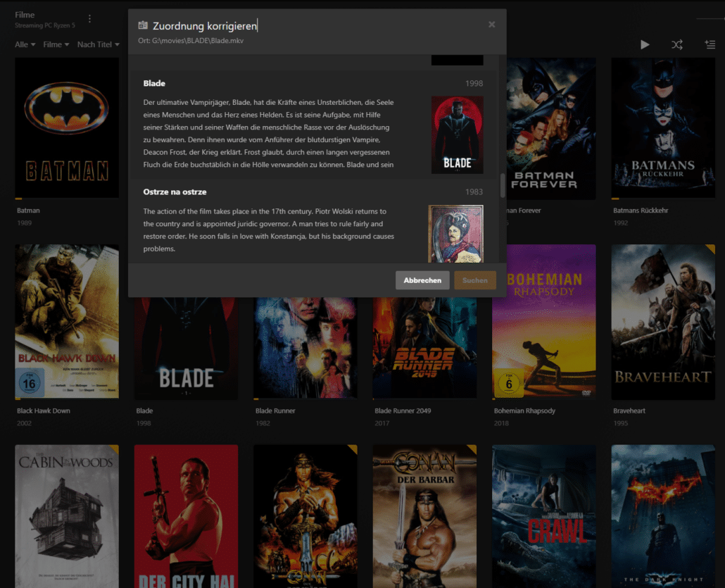Close the Zuordnung korrigieren dialog

[x=491, y=25]
